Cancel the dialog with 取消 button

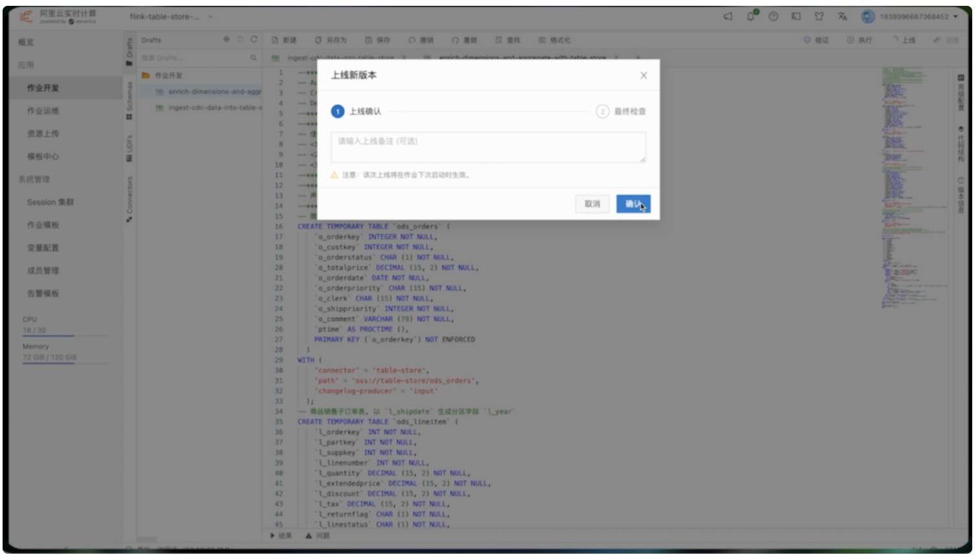pyautogui.click(x=592, y=204)
